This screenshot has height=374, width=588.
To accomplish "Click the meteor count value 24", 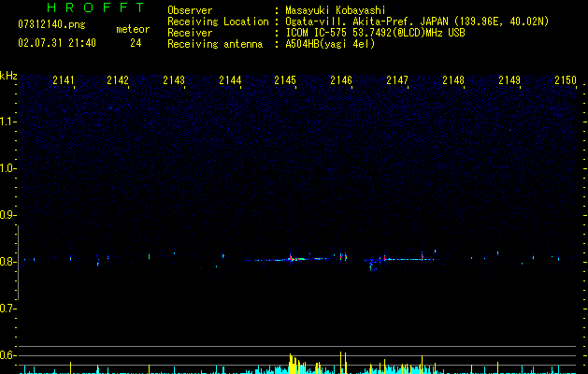I will click(136, 43).
